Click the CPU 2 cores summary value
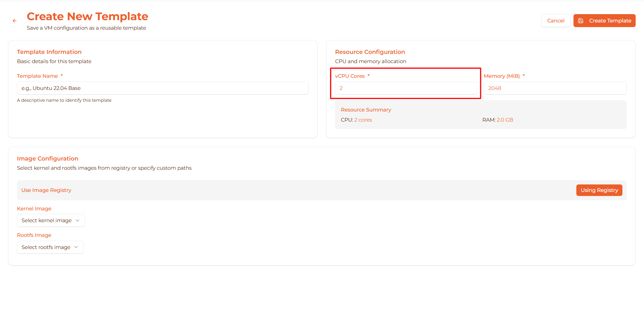The width and height of the screenshot is (644, 332). coord(363,120)
